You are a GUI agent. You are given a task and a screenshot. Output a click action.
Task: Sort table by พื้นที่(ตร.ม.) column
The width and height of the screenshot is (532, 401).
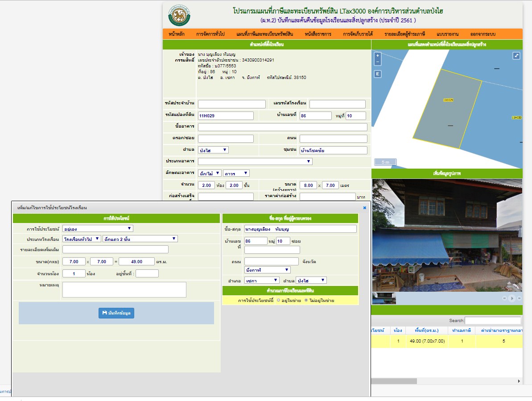[x=427, y=331]
